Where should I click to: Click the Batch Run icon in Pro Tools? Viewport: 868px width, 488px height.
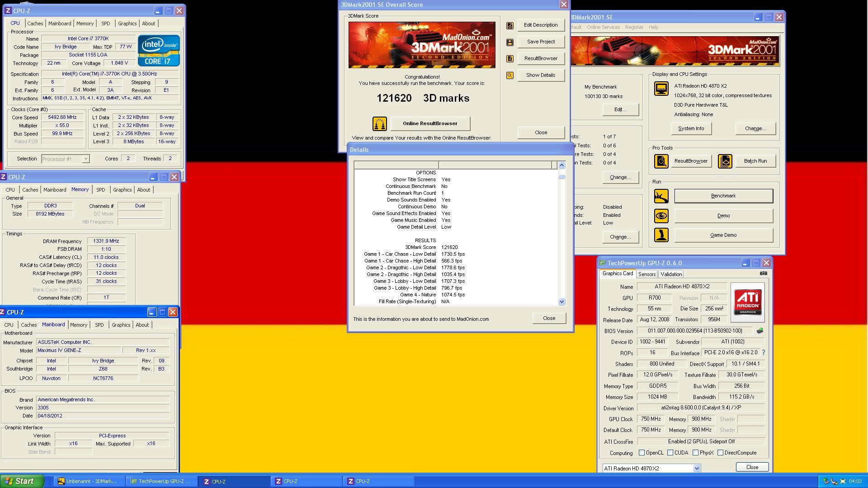tap(725, 161)
